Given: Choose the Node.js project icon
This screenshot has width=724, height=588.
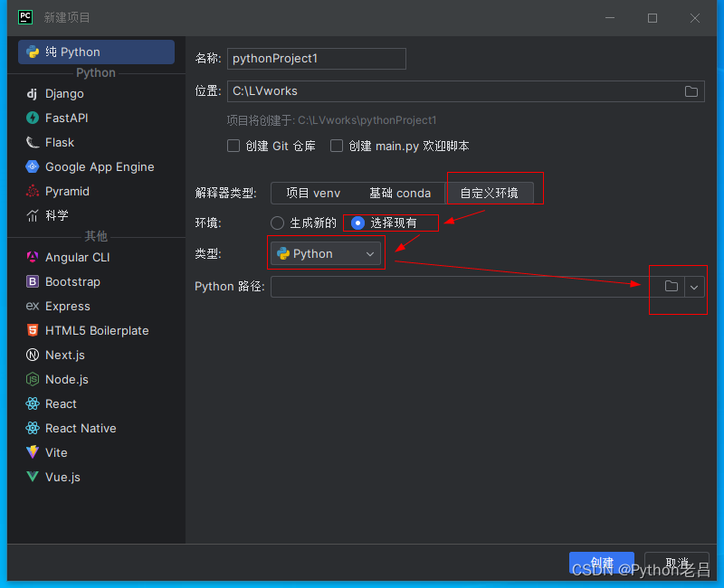Looking at the screenshot, I should point(33,379).
